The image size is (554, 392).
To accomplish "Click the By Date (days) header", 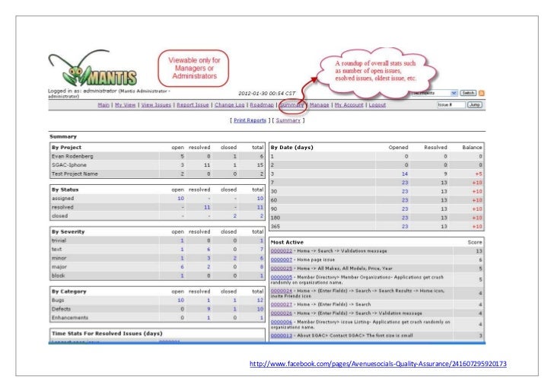I will pos(292,148).
